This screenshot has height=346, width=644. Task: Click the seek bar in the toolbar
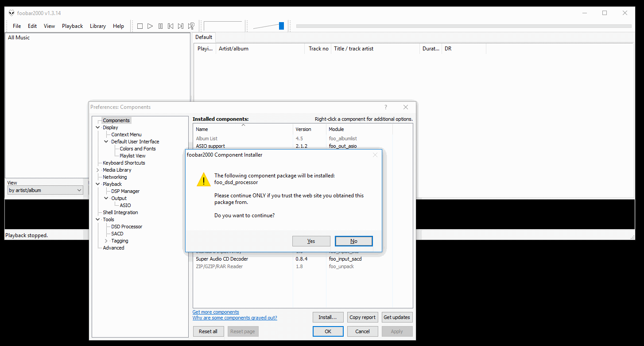pyautogui.click(x=464, y=26)
